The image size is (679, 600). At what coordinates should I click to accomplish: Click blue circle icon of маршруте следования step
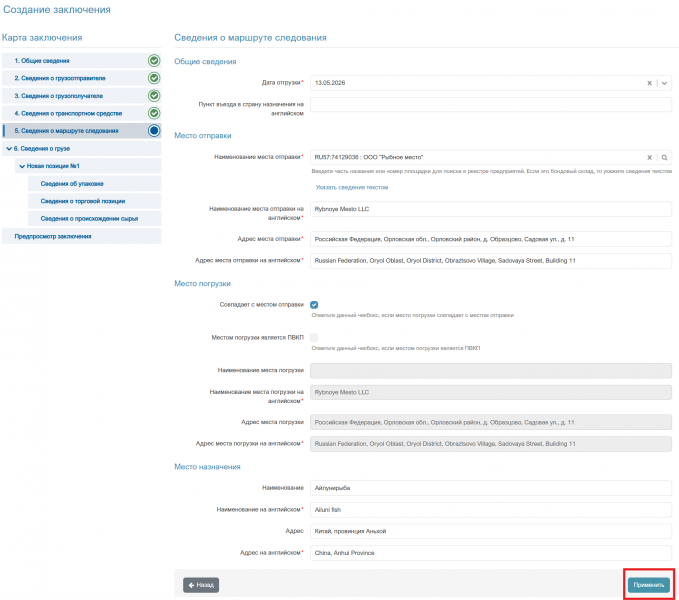[x=154, y=131]
